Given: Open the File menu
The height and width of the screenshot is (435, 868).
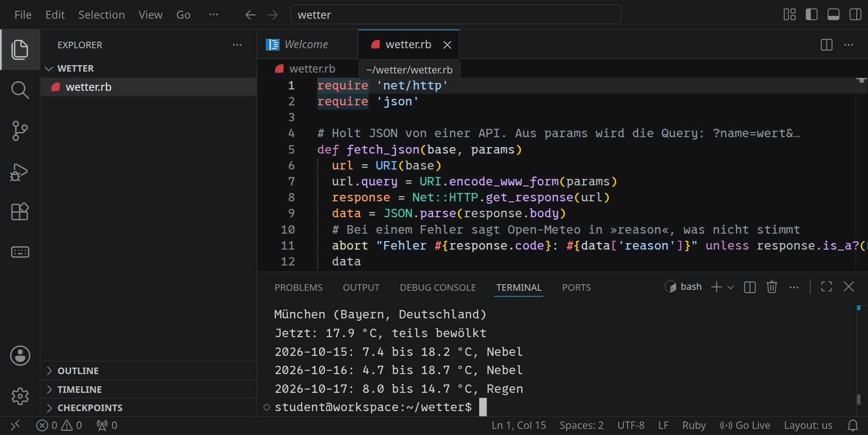Looking at the screenshot, I should click(23, 15).
